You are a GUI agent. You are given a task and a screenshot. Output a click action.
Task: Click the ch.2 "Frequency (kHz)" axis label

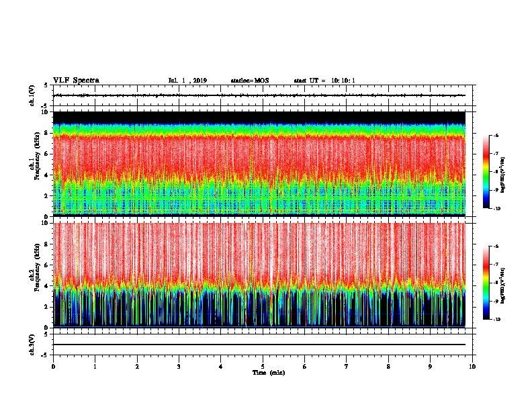point(37,267)
